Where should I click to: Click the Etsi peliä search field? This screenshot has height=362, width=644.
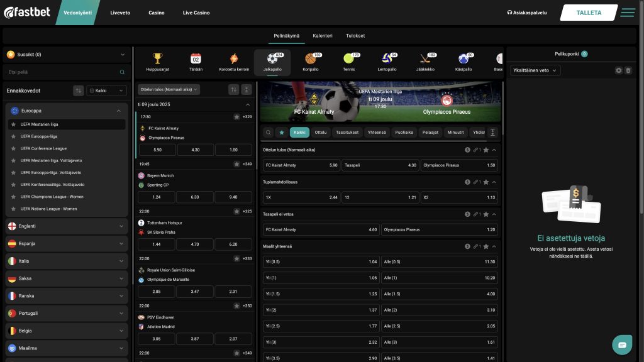point(66,72)
